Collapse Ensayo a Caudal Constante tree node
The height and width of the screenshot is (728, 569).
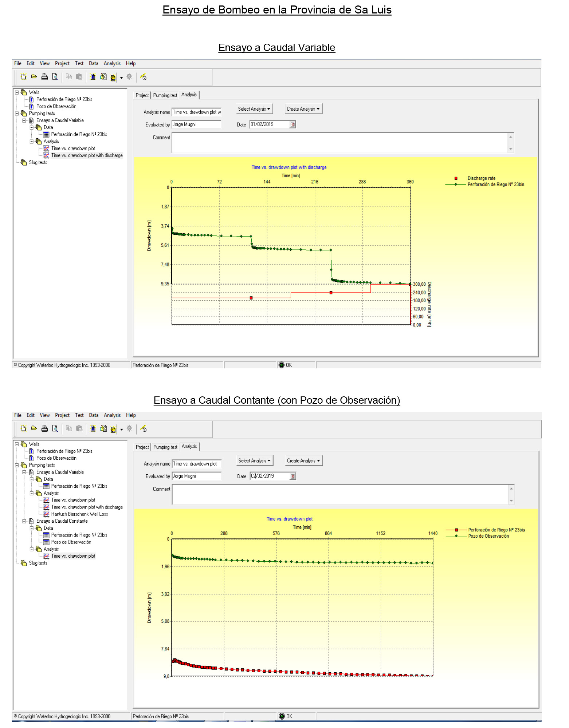click(24, 521)
